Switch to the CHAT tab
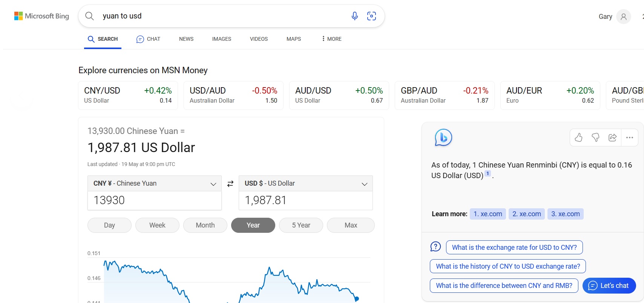This screenshot has width=644, height=303. [x=148, y=39]
